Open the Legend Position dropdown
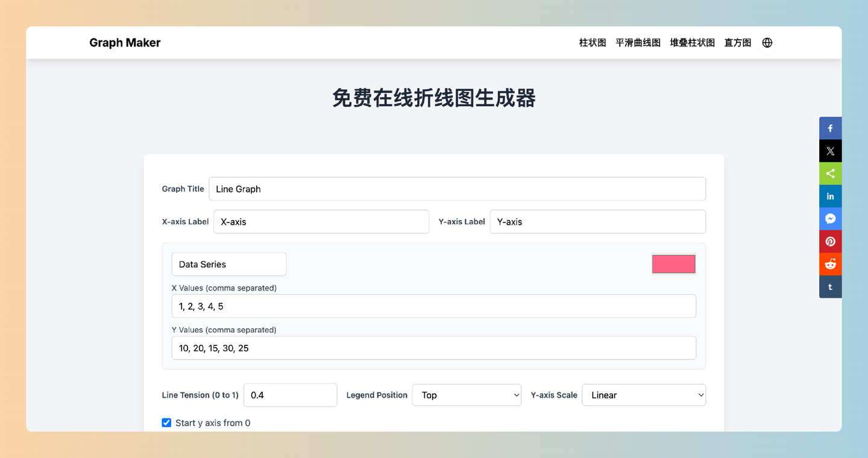This screenshot has width=868, height=458. (467, 395)
